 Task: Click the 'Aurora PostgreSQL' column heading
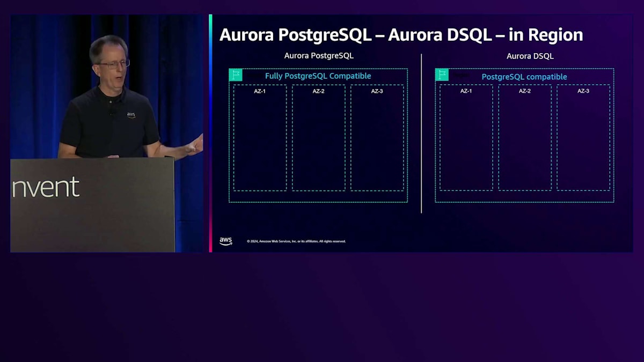click(x=319, y=56)
